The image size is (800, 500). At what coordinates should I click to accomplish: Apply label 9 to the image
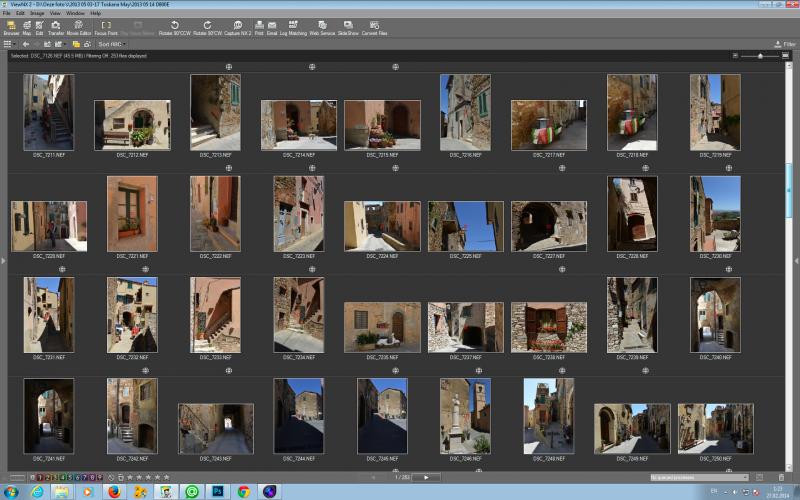[99, 478]
